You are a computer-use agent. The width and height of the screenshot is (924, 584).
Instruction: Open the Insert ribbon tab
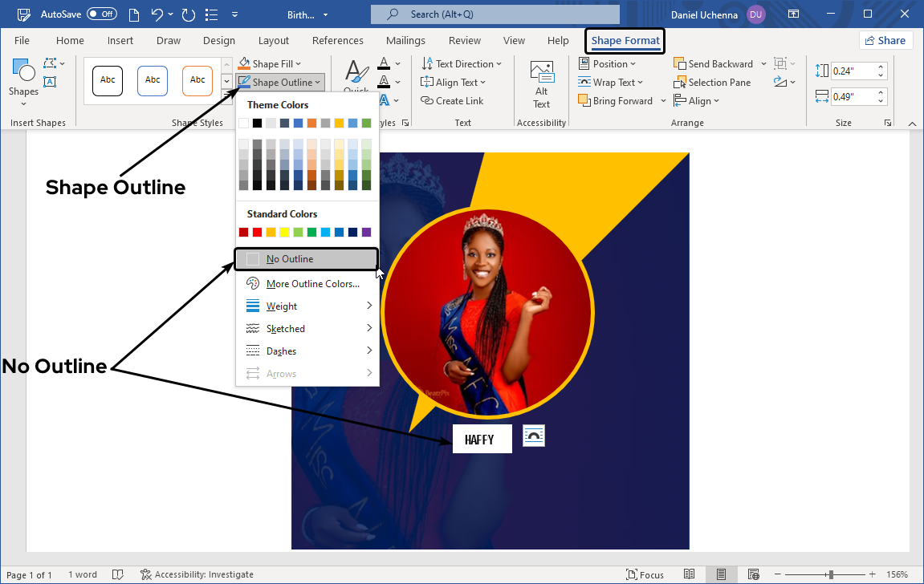tap(120, 41)
